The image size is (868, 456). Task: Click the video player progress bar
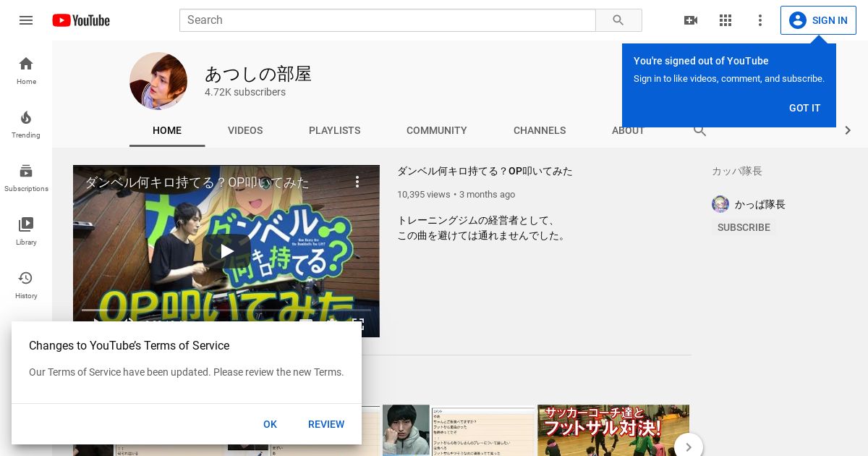(226, 310)
